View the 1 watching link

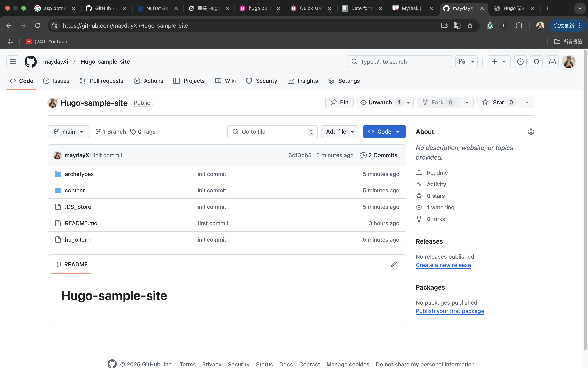(435, 207)
